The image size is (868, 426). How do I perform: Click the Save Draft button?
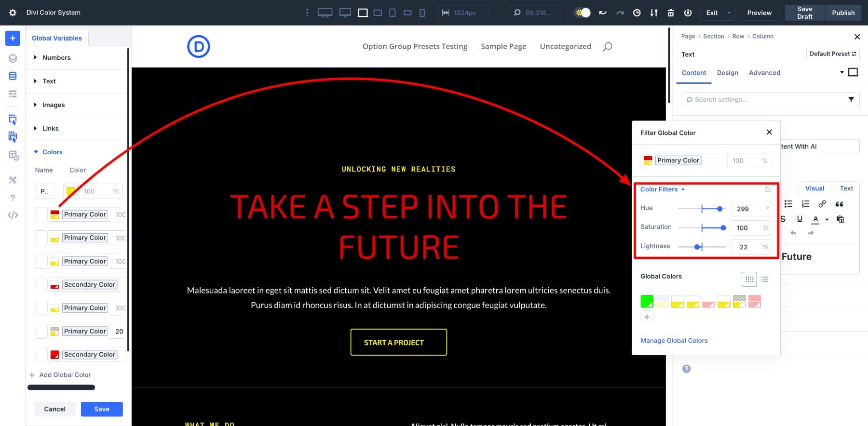click(x=805, y=13)
